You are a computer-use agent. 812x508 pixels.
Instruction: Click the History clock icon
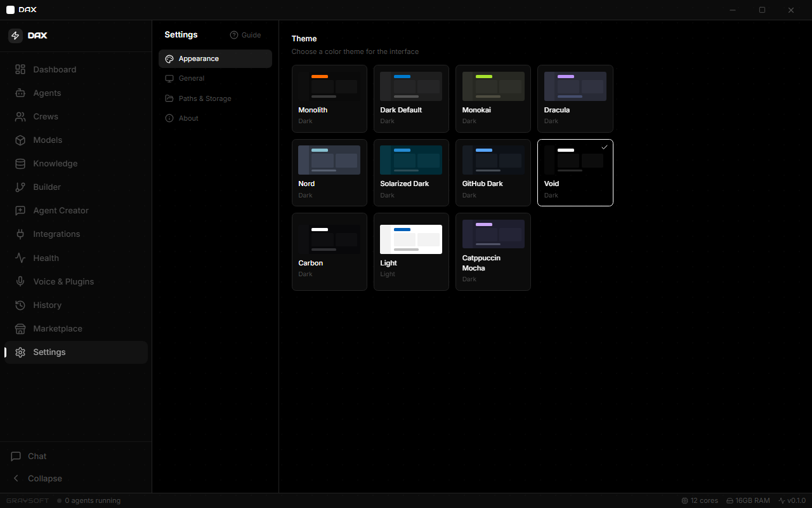pyautogui.click(x=20, y=305)
